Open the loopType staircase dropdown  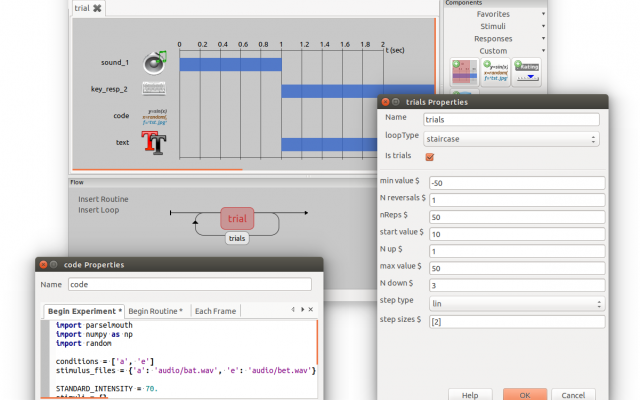pyautogui.click(x=511, y=139)
